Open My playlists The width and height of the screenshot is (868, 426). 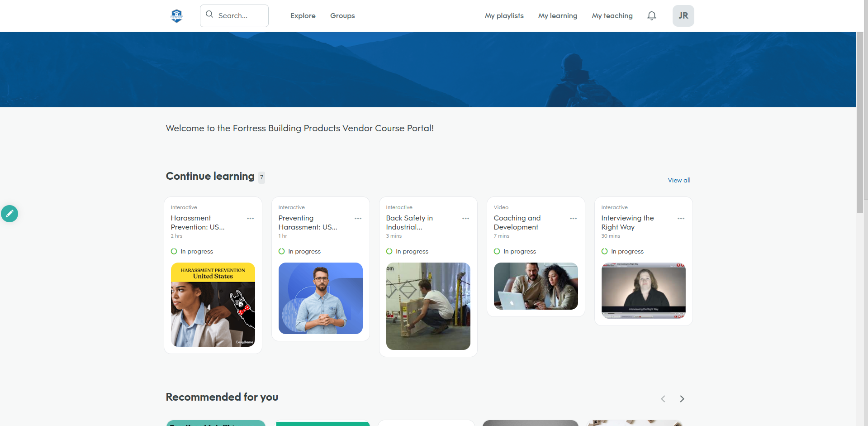point(504,16)
